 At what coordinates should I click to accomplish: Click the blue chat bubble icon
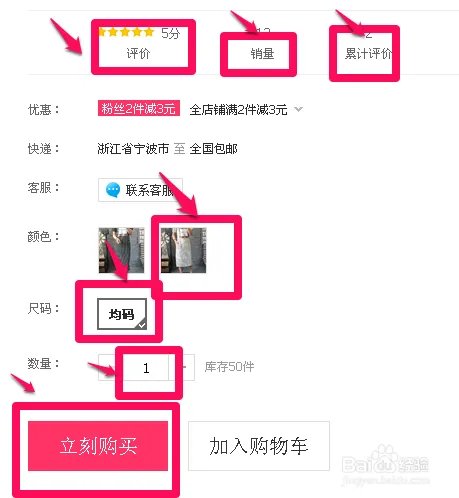pos(113,190)
